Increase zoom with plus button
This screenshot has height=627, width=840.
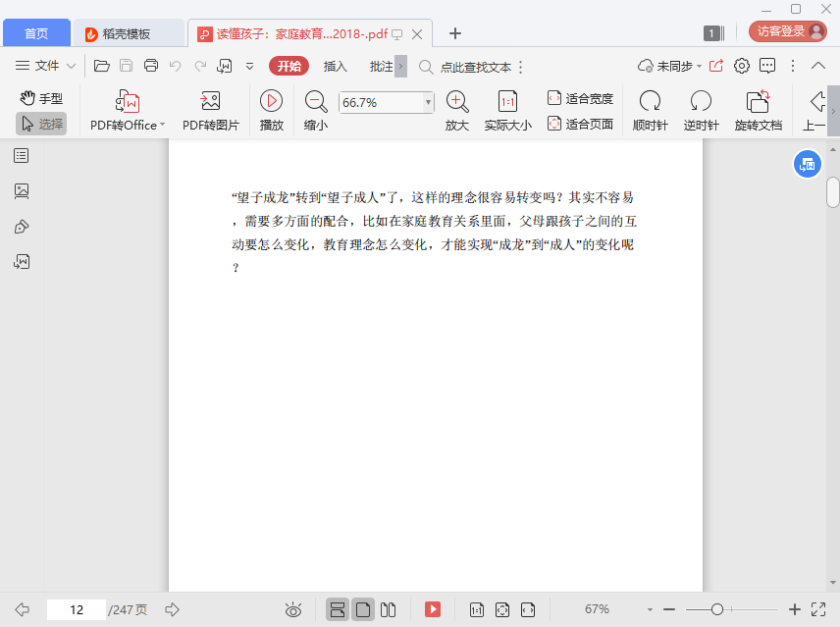(x=795, y=609)
